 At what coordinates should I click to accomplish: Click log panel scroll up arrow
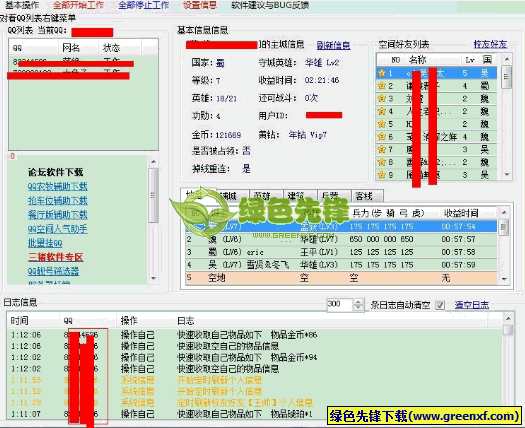click(x=508, y=318)
